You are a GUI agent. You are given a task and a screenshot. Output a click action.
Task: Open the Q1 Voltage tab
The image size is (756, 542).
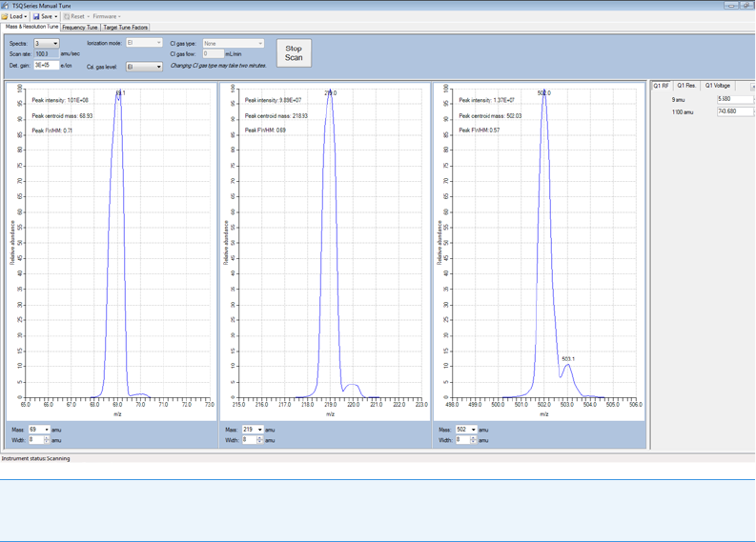718,86
